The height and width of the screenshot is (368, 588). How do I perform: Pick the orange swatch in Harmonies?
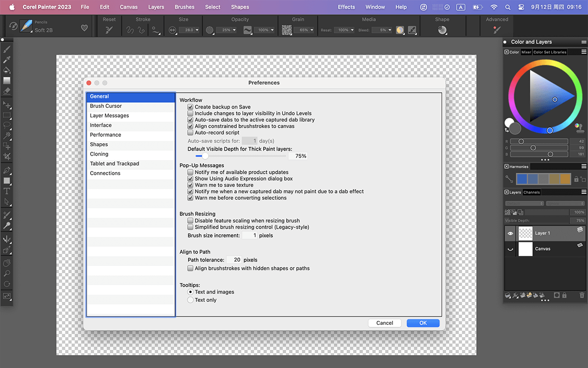coord(565,179)
